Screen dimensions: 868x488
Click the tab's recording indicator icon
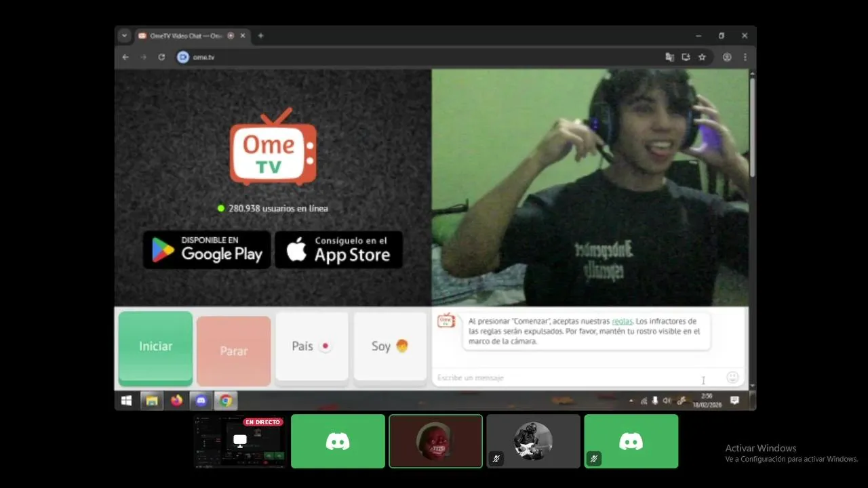tap(231, 36)
